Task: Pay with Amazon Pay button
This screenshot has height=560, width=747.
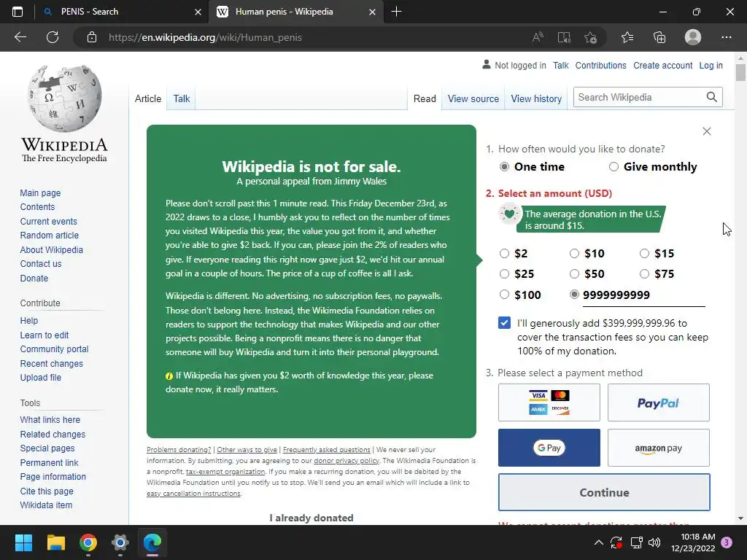Action: (659, 448)
